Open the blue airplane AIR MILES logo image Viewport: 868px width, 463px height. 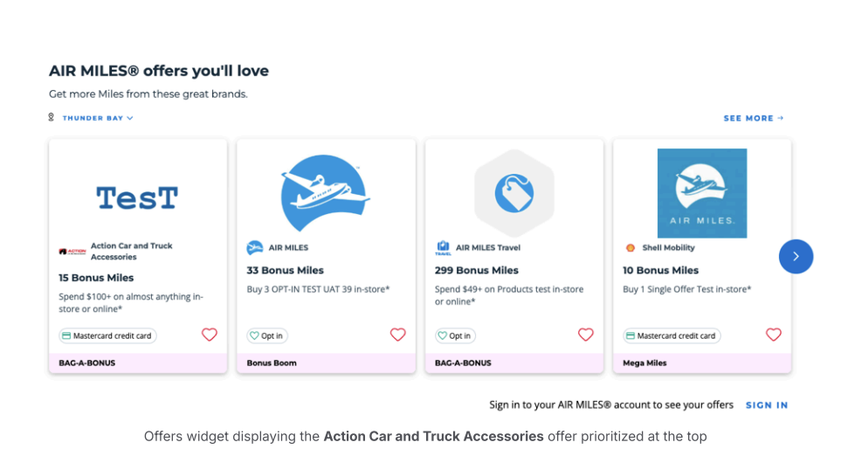(326, 192)
